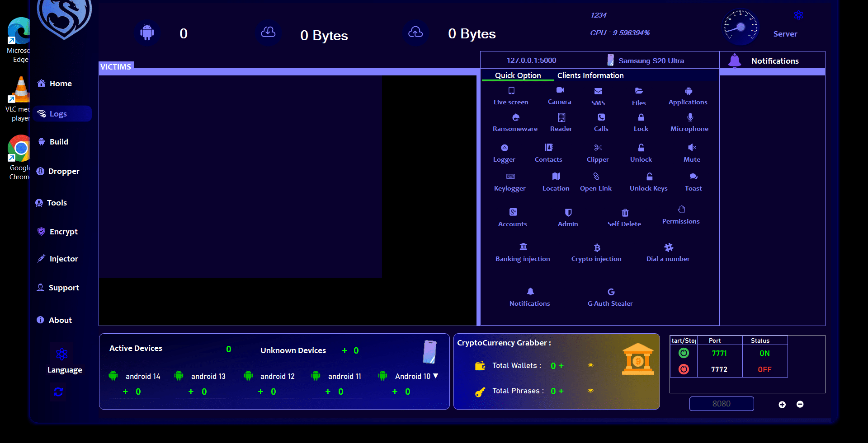The width and height of the screenshot is (868, 443).
Task: Click inside the 8080 port input field
Action: (x=721, y=403)
